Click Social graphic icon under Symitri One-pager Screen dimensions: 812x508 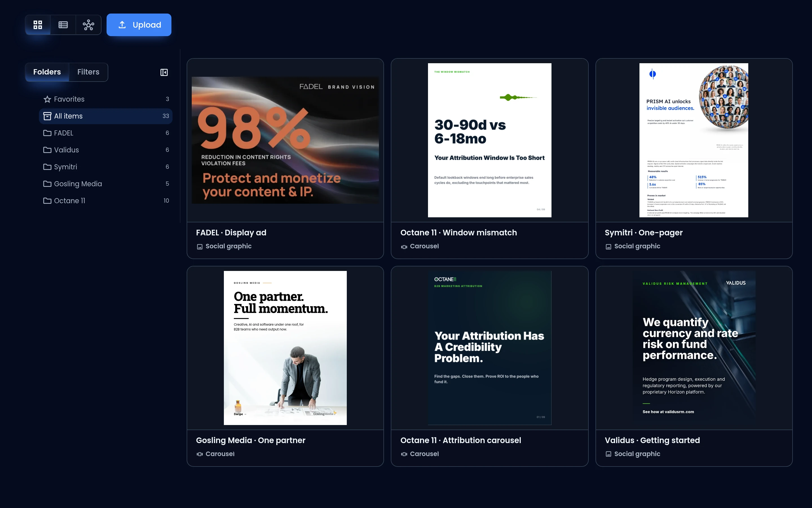click(608, 247)
